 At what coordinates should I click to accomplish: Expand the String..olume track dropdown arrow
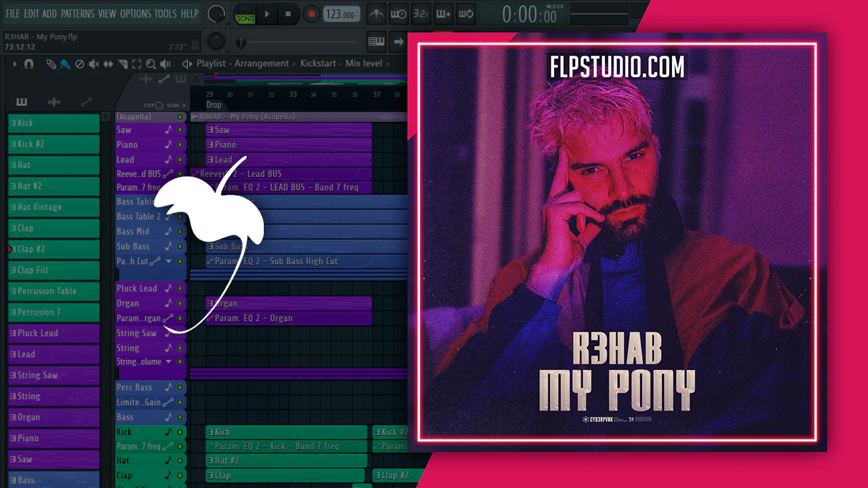(x=169, y=362)
